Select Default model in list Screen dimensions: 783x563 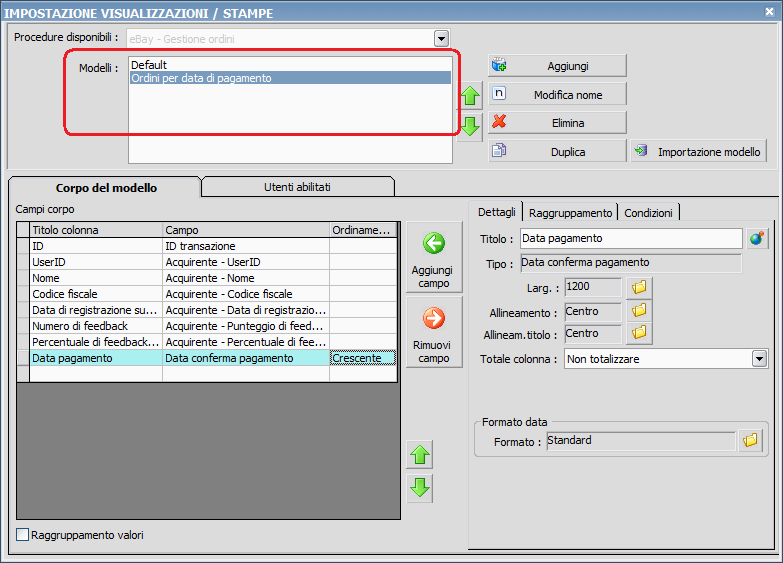click(290, 65)
